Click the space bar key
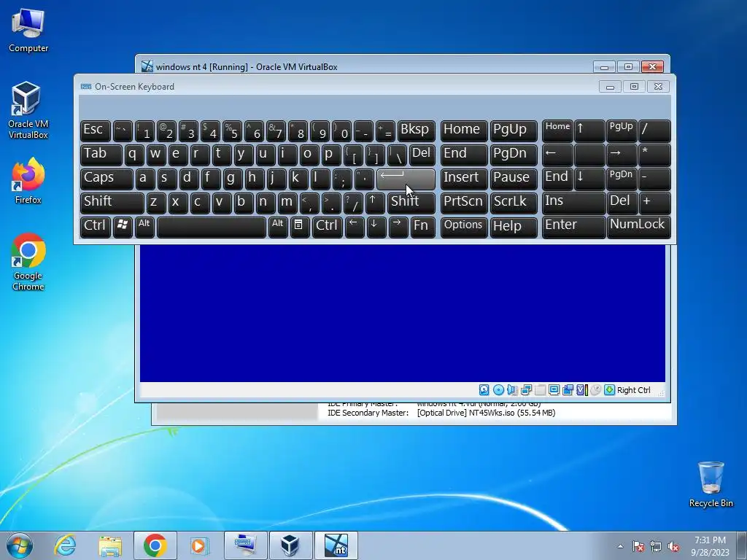 [211, 227]
